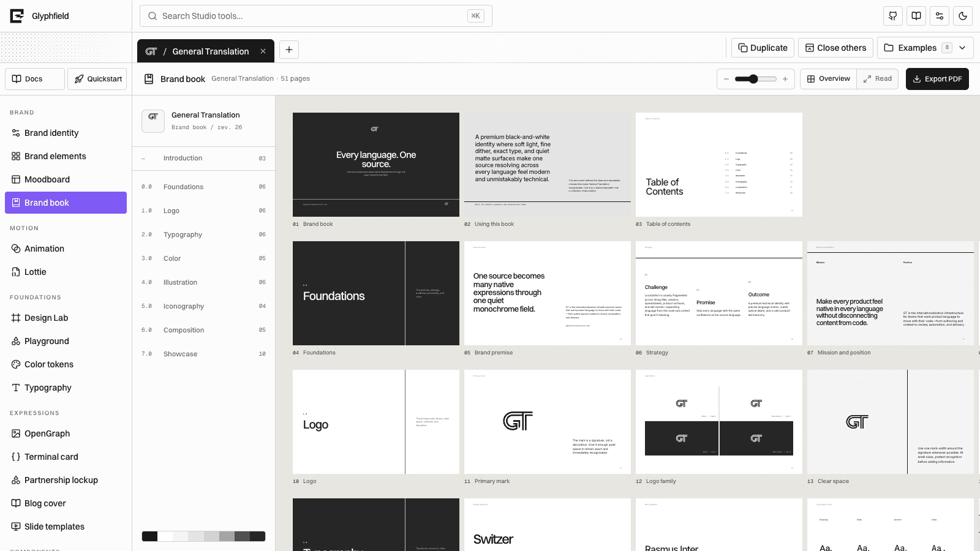The height and width of the screenshot is (551, 980).
Task: Open page 05 Brand premise thumbnail
Action: pyautogui.click(x=548, y=293)
